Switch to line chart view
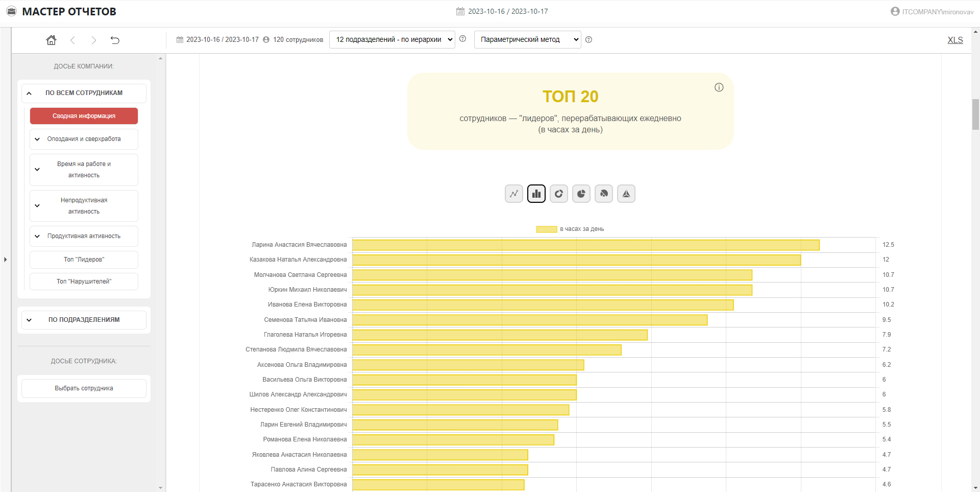The image size is (980, 492). point(513,194)
